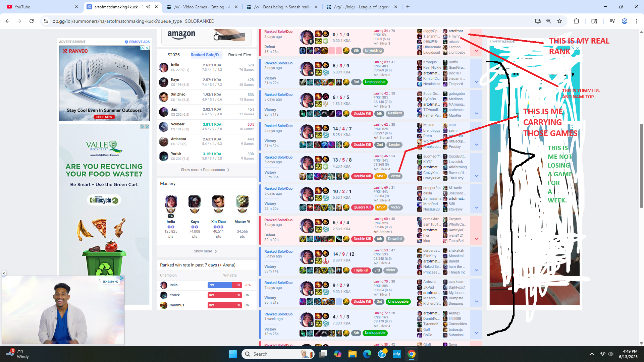Click the Yorick champion icon in stats list
This screenshot has height=362, width=644.
coord(164,156)
